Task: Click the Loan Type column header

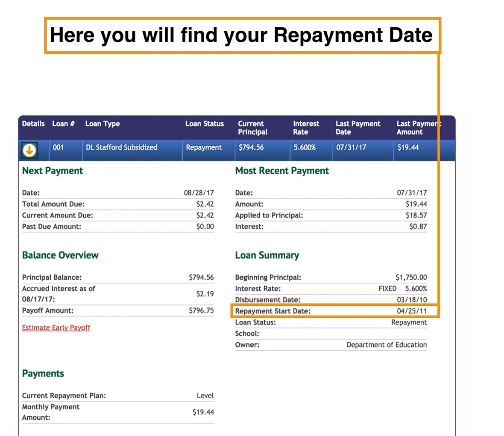Action: coord(102,124)
